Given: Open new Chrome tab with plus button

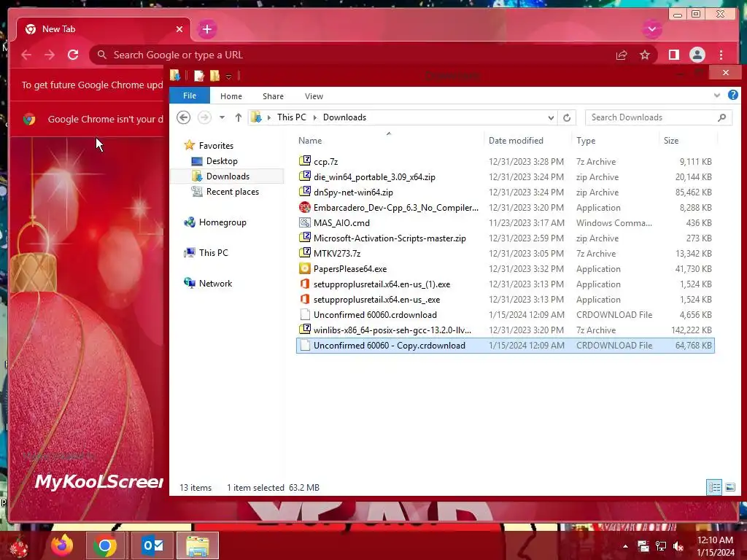Looking at the screenshot, I should (206, 29).
